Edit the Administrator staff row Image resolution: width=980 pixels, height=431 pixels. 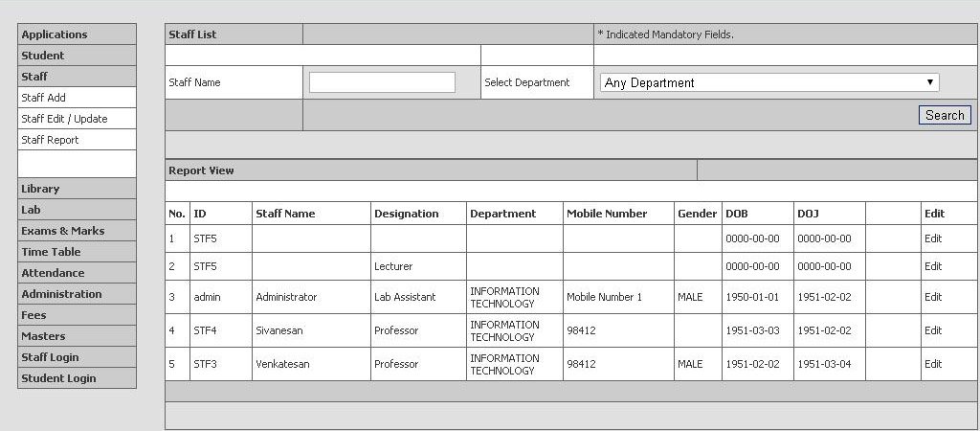click(x=933, y=297)
